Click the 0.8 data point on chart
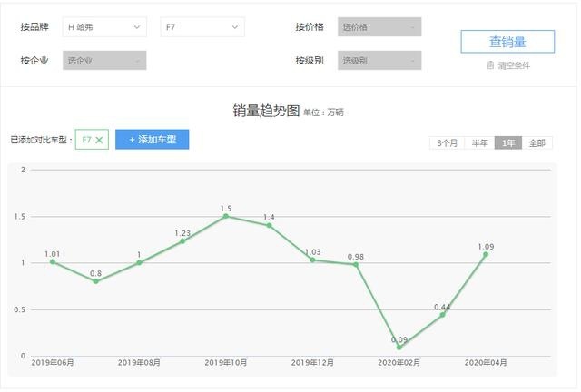Viewport: 581px width, 392px height. click(96, 281)
